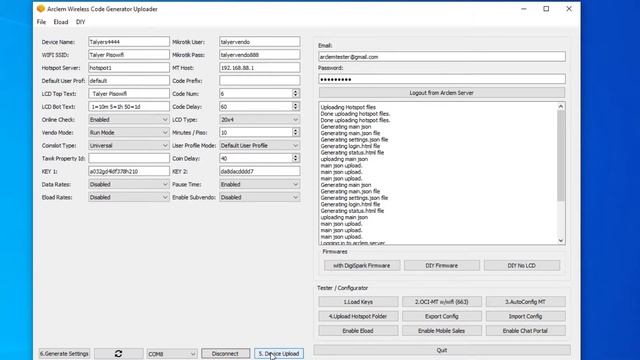Expand the User Profile Mode dropdown
Screen dimensions: 640x360
(260, 145)
